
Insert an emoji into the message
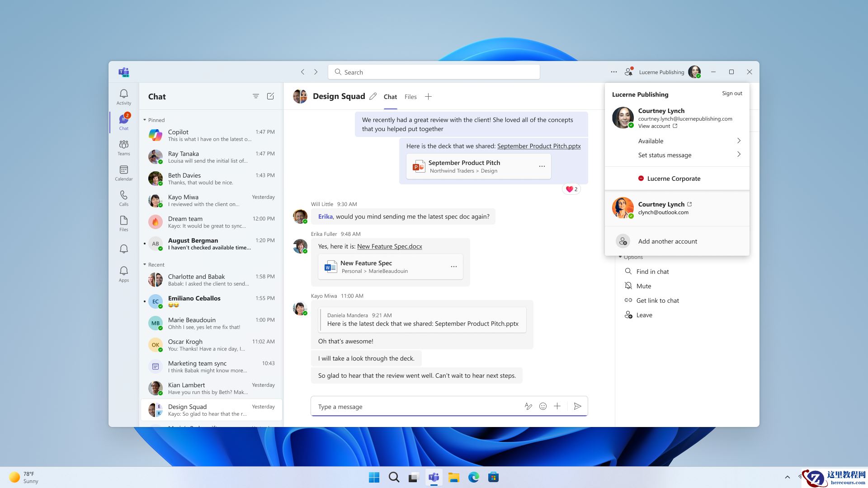[x=542, y=406]
